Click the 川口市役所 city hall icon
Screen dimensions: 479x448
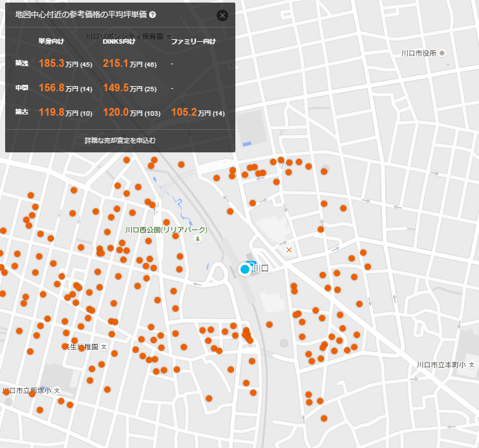[442, 53]
